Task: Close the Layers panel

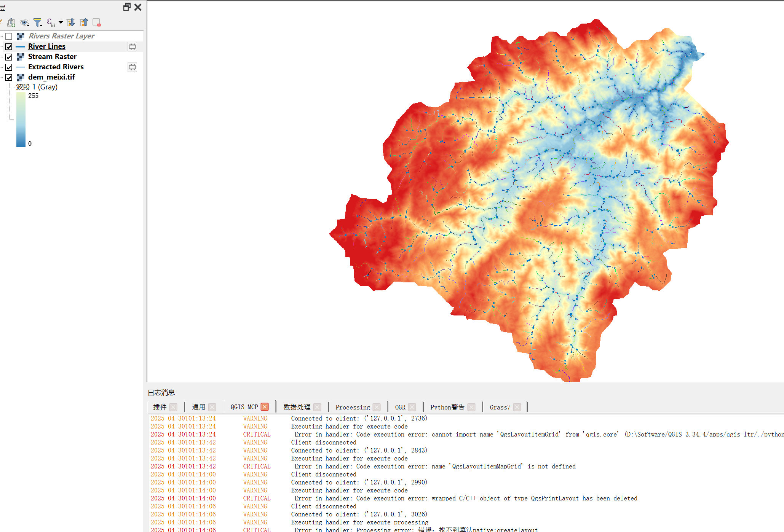Action: 138,7
